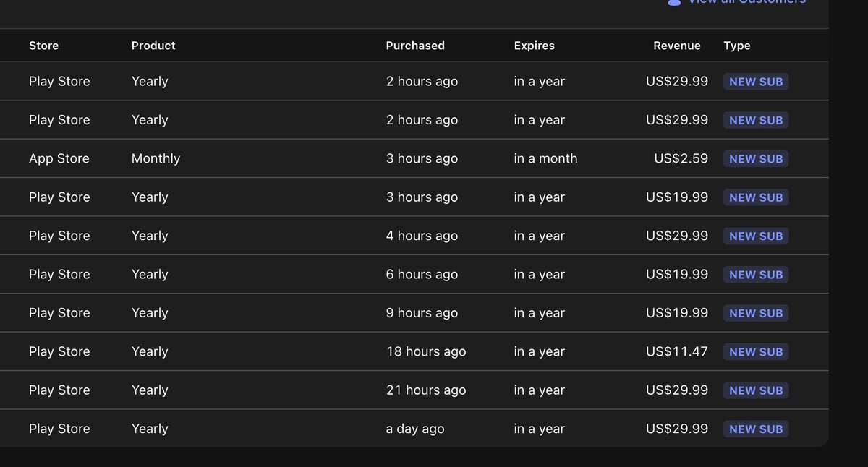Click the row purchased 4 hours ago

tap(414, 236)
